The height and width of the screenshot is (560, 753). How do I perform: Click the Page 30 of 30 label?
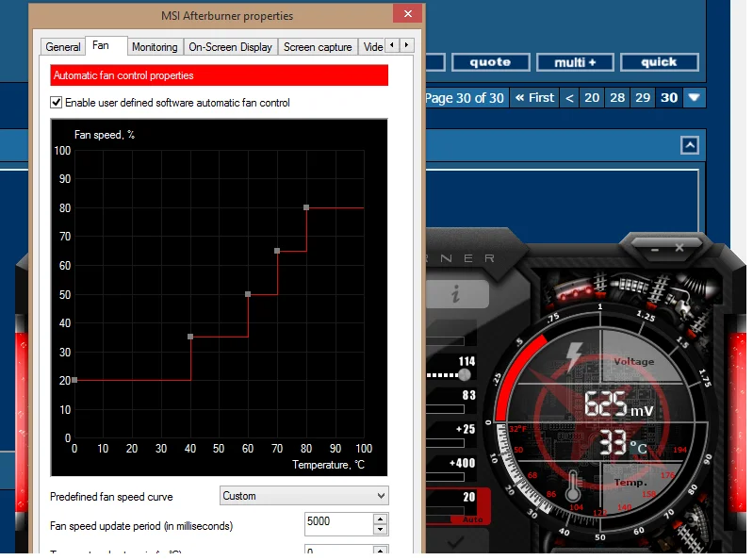(465, 98)
